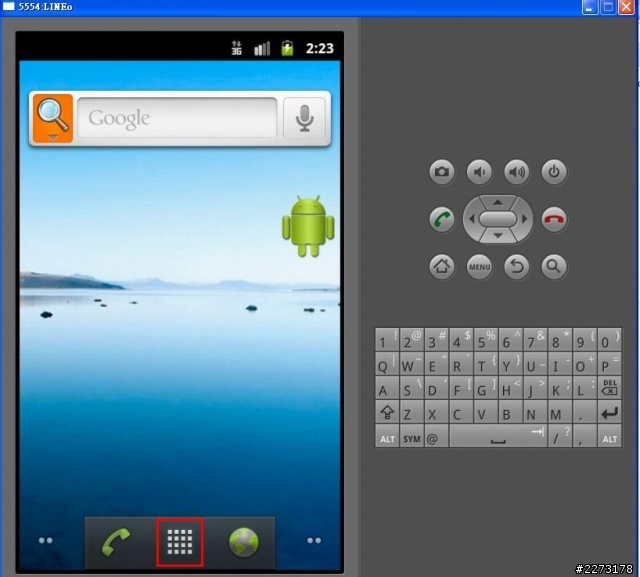Click the @ key on keyboard
Image resolution: width=640 pixels, height=577 pixels.
436,436
